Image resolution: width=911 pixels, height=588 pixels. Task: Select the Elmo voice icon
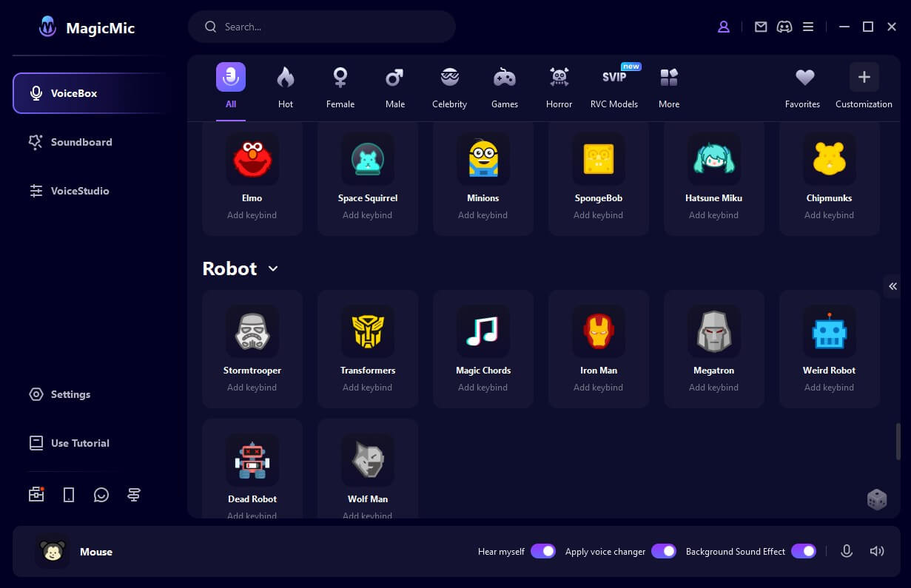tap(252, 159)
